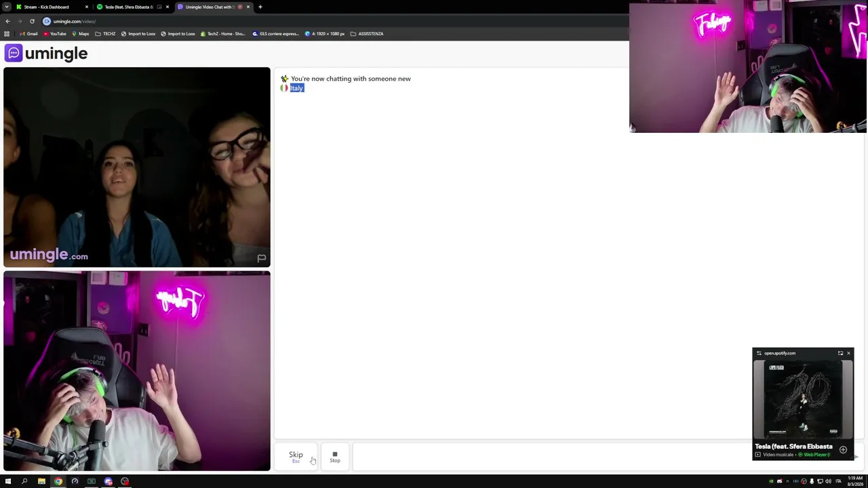
Task: Open the Gmail bookmark
Action: pos(28,34)
